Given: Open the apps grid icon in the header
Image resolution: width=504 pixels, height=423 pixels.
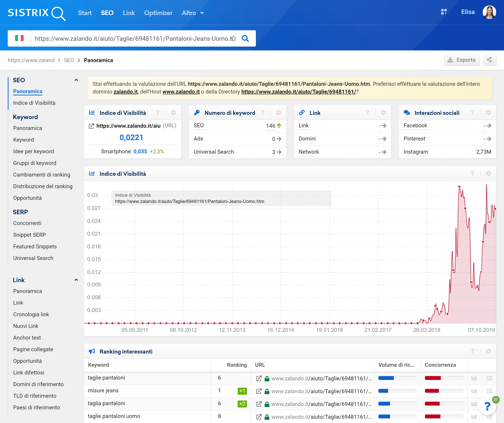Looking at the screenshot, I should pos(444,12).
